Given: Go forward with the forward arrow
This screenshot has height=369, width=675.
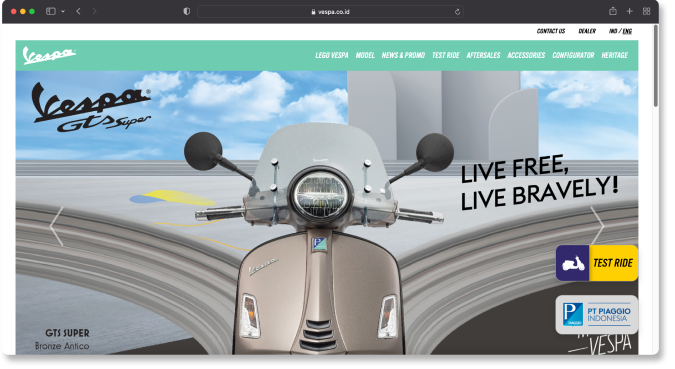Looking at the screenshot, I should (x=94, y=12).
